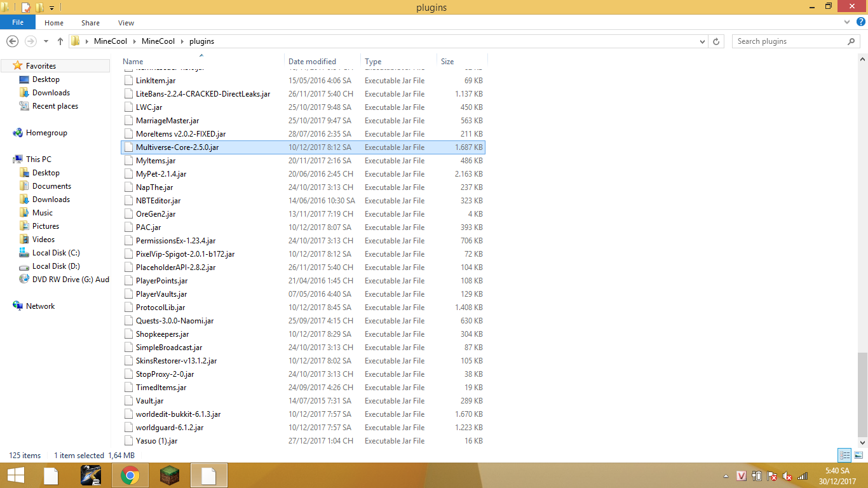Open the network signal icon in the tray

(x=803, y=476)
